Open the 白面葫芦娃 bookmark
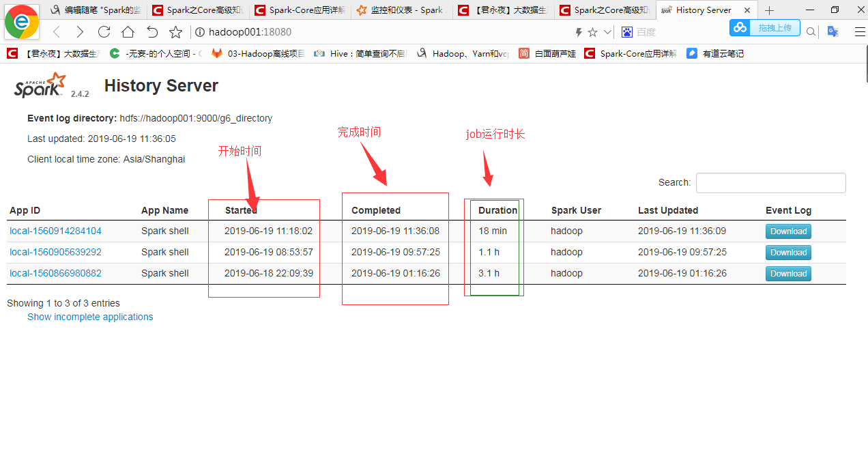This screenshot has width=868, height=471. coord(547,53)
